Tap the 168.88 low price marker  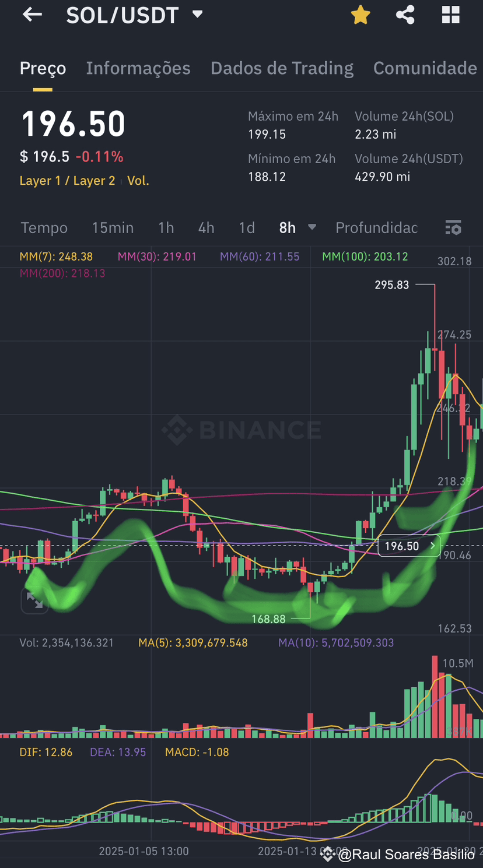click(x=268, y=619)
